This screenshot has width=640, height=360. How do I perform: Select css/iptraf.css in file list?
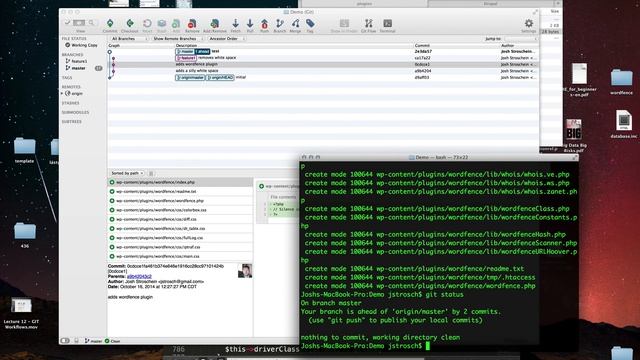180,247
